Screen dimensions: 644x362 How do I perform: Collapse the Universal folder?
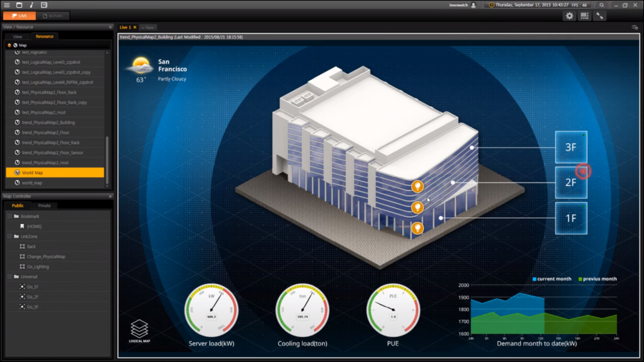pyautogui.click(x=9, y=276)
